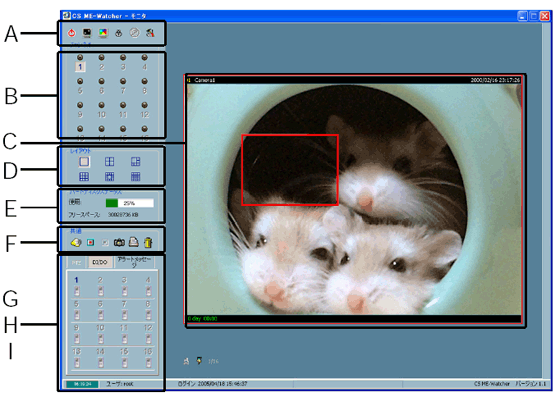Start recording with the red-dot icon
Image resolution: width=560 pixels, height=397 pixels.
(x=91, y=242)
